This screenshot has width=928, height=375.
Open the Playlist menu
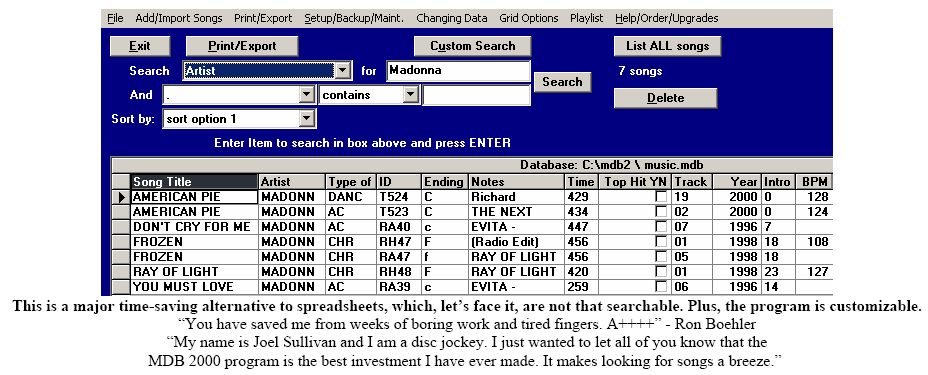tap(587, 18)
